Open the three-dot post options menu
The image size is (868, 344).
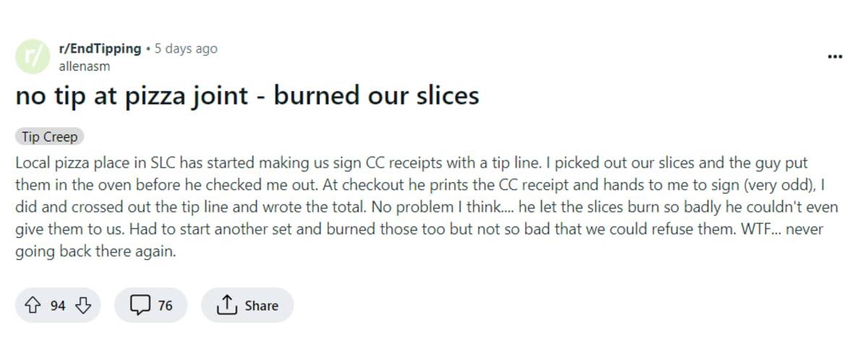pyautogui.click(x=835, y=56)
